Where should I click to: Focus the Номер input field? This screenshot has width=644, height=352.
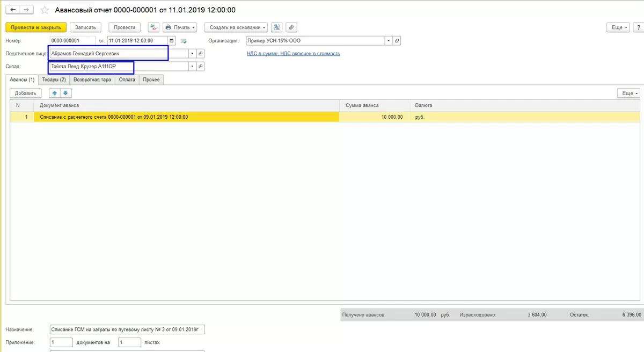72,40
